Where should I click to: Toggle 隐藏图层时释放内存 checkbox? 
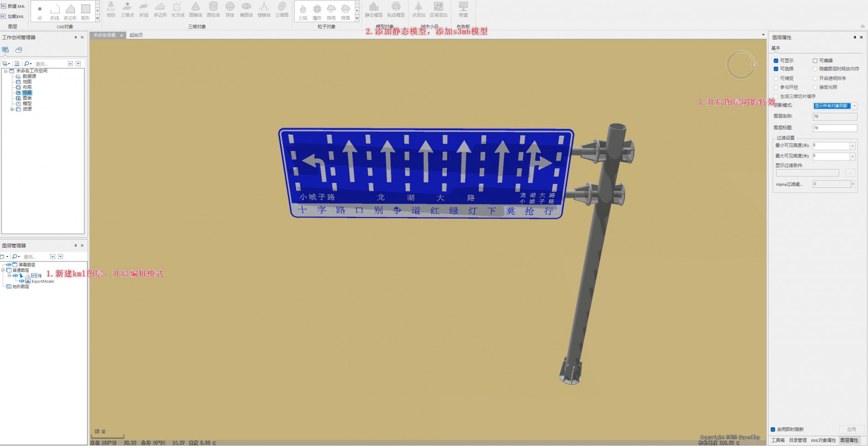(x=815, y=69)
